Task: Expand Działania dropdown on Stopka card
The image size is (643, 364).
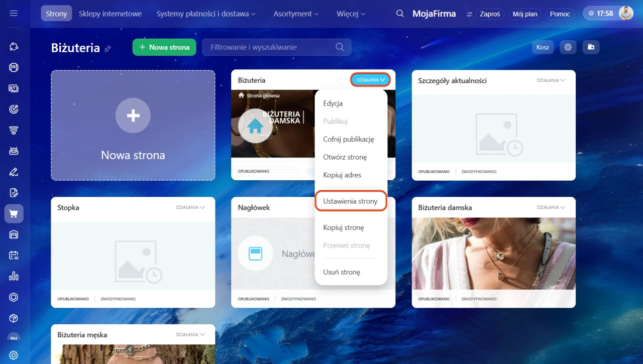Action: [x=190, y=207]
